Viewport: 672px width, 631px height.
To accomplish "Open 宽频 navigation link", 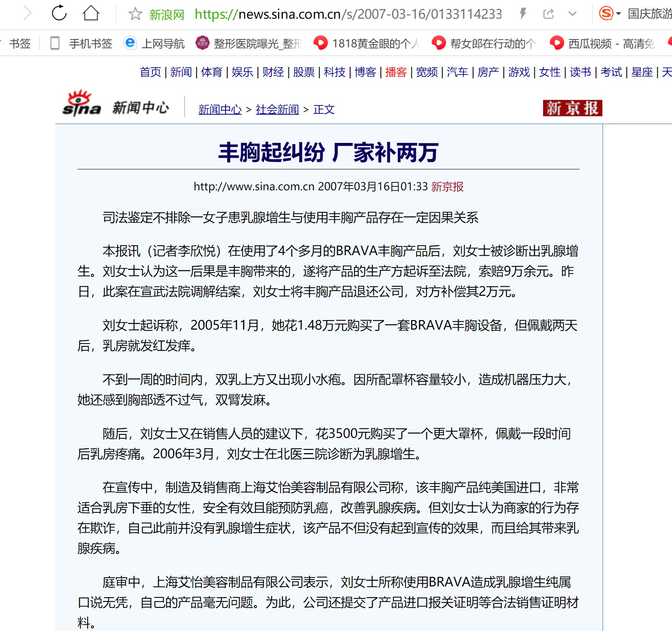I will pyautogui.click(x=427, y=72).
